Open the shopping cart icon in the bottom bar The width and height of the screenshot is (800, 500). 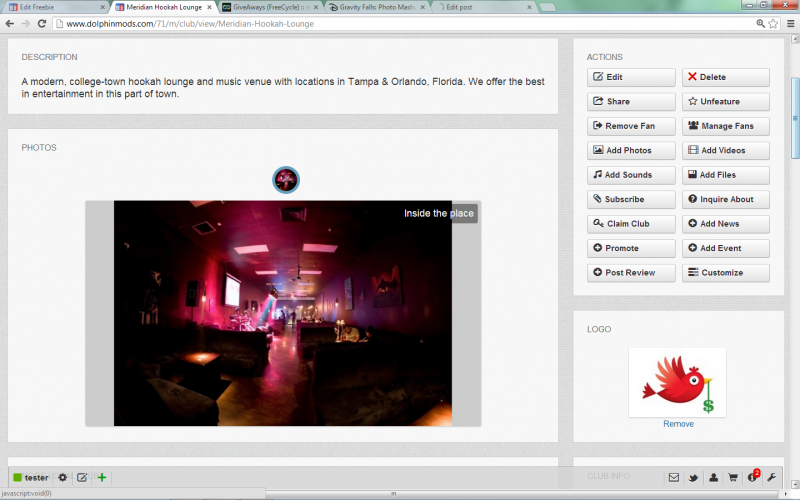pos(733,478)
